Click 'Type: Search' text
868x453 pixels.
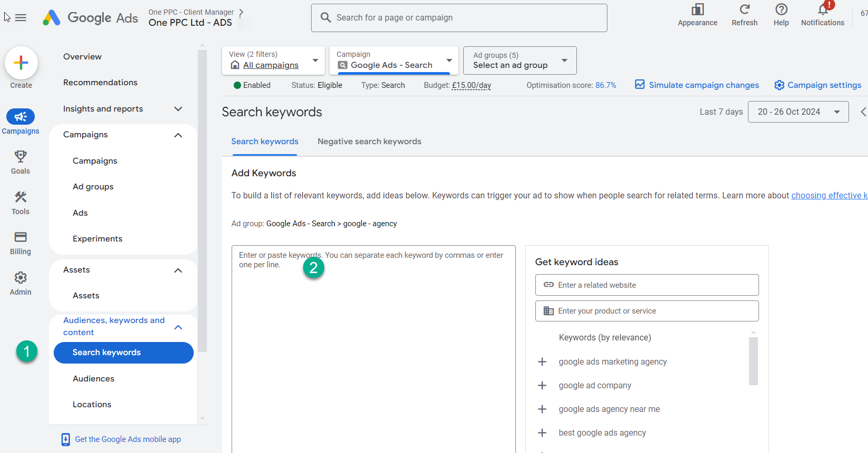pyautogui.click(x=383, y=85)
